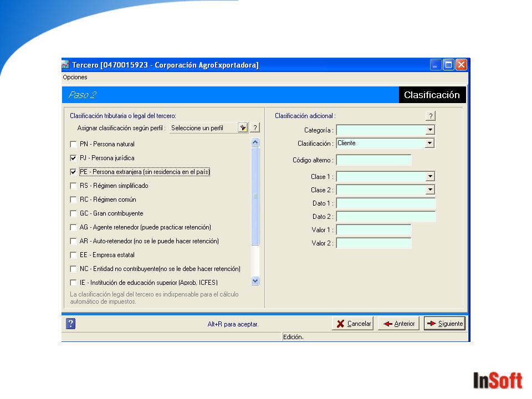Focus the Valor 2 field
The image size is (532, 399).
[x=374, y=243]
